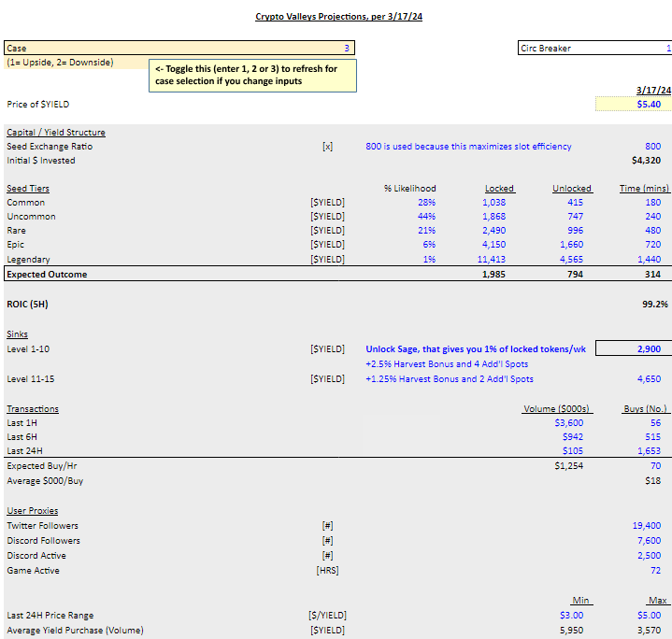Select the Rare % Likelihood cell 21%
Image resolution: width=672 pixels, height=639 pixels.
(x=427, y=231)
